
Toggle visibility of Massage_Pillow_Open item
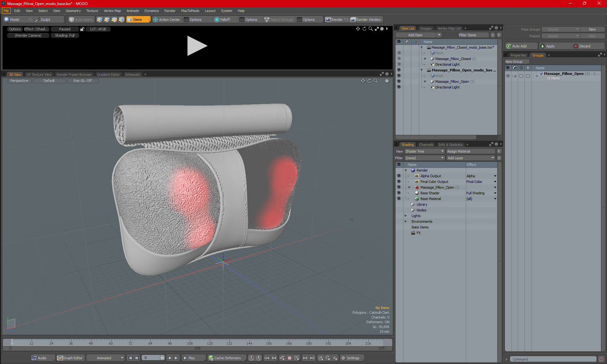pyautogui.click(x=399, y=82)
